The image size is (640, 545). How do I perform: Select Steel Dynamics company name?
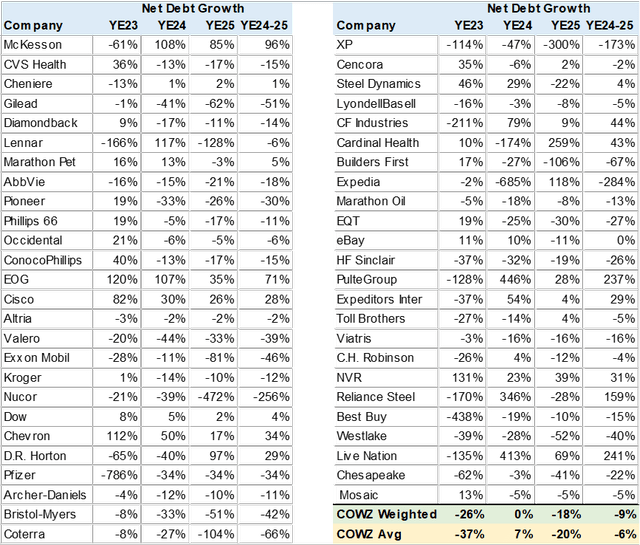point(378,84)
